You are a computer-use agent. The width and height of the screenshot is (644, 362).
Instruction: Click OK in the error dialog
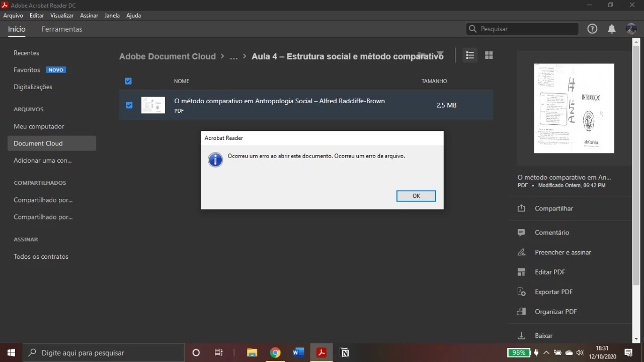point(416,196)
